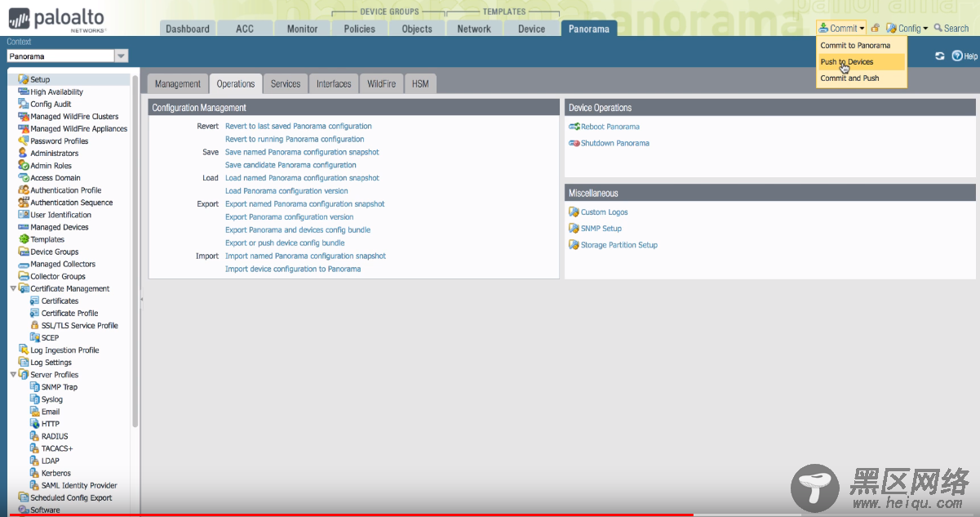Image resolution: width=980 pixels, height=517 pixels.
Task: Click the High Availability sidebar icon
Action: [24, 91]
